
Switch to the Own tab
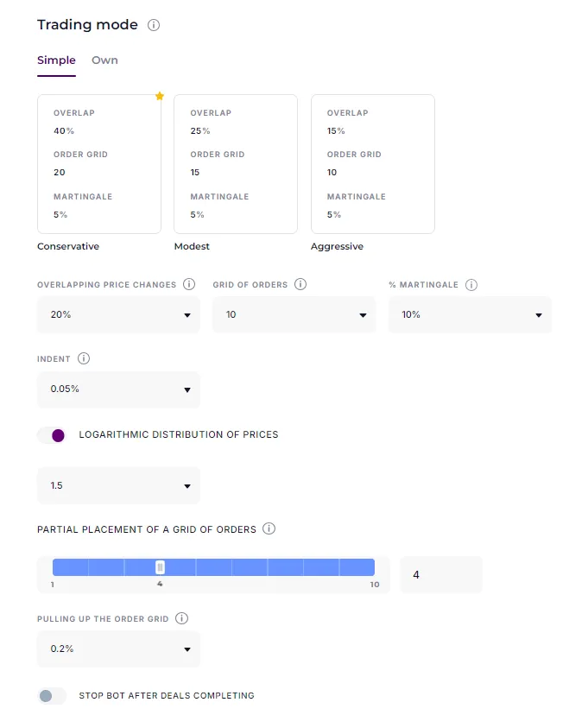click(x=104, y=60)
